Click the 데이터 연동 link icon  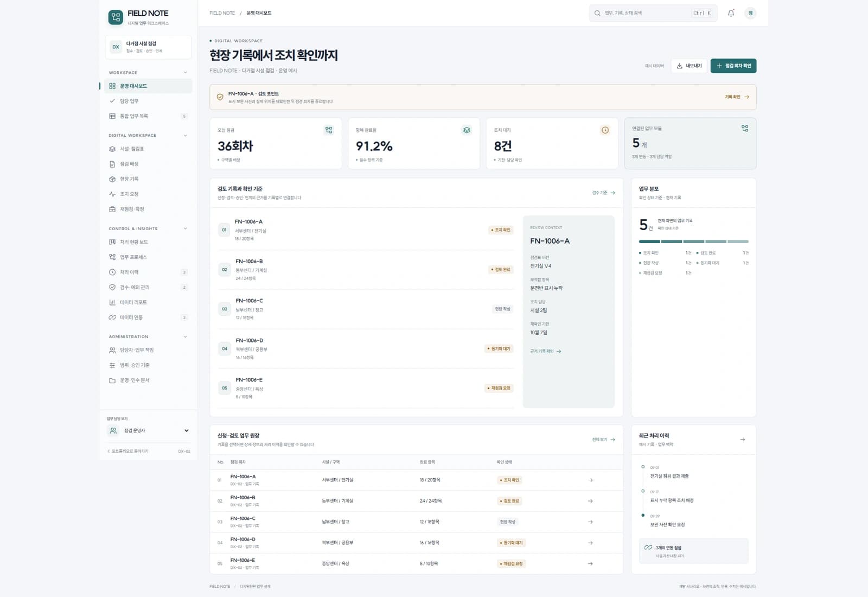pyautogui.click(x=112, y=317)
